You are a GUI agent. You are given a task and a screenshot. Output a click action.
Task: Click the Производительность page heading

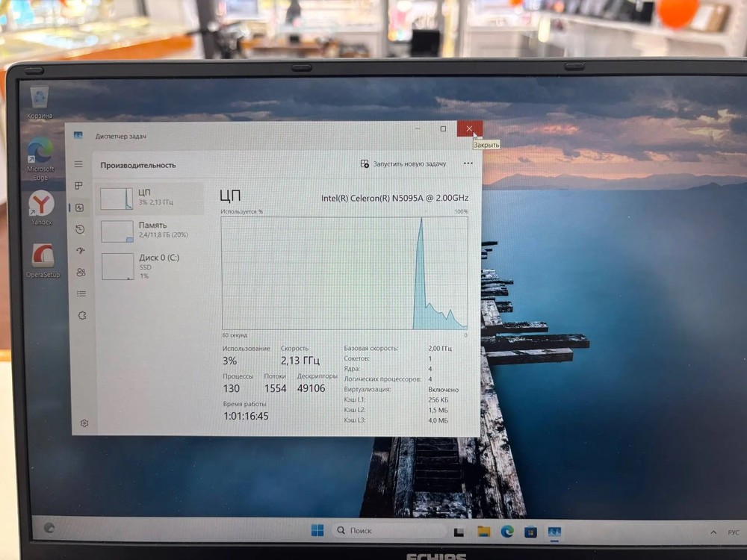pos(138,165)
